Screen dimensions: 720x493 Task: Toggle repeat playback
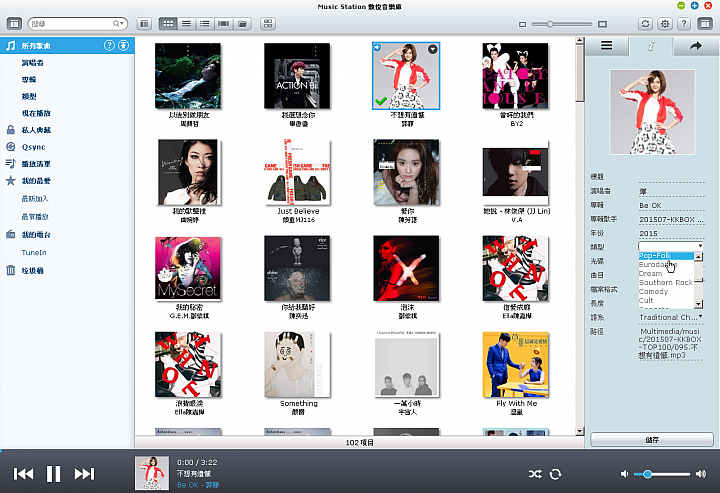click(x=555, y=474)
